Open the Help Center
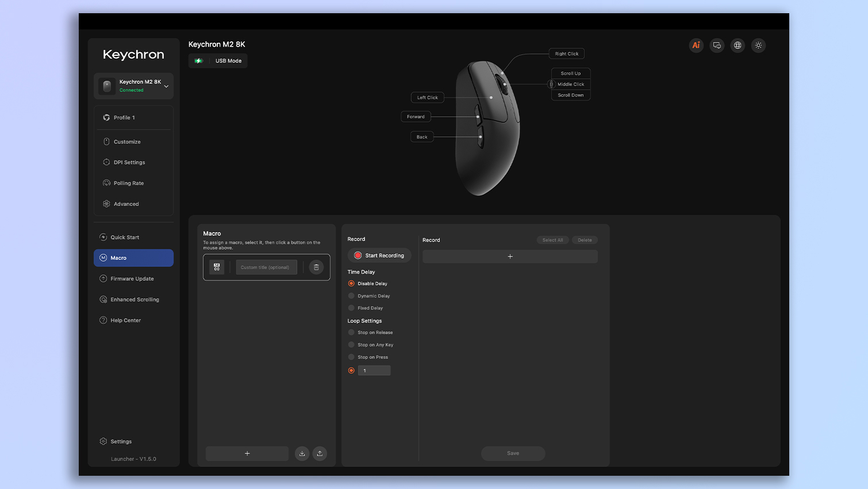This screenshot has width=868, height=489. click(x=133, y=320)
